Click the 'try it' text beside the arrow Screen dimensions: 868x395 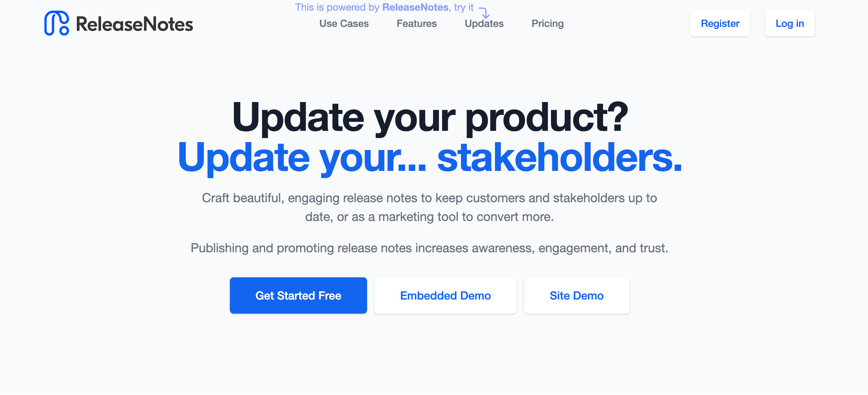click(x=464, y=8)
